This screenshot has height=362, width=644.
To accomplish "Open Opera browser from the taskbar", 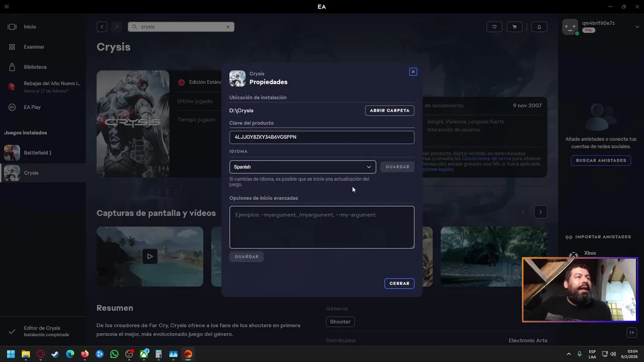I will click(x=41, y=354).
